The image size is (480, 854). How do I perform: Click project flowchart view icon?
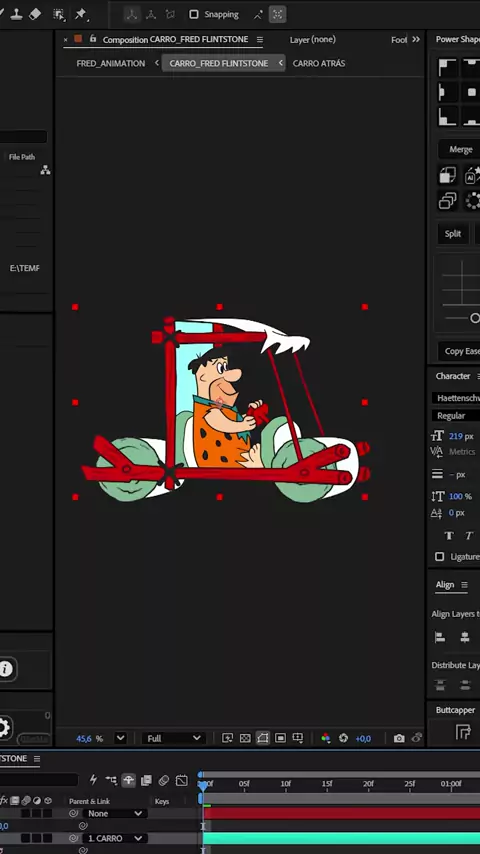point(45,170)
